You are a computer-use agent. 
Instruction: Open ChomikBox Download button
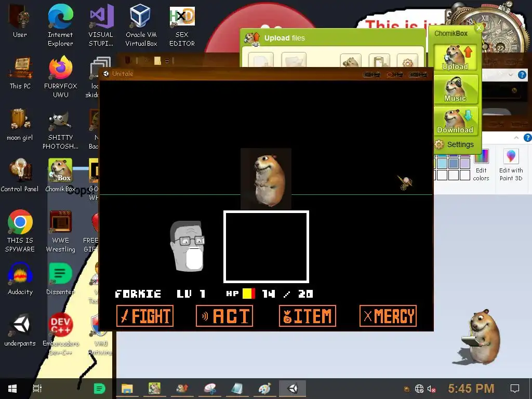455,121
